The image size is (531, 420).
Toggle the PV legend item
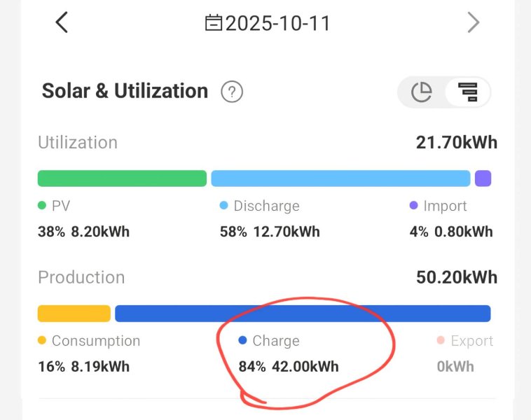point(54,206)
